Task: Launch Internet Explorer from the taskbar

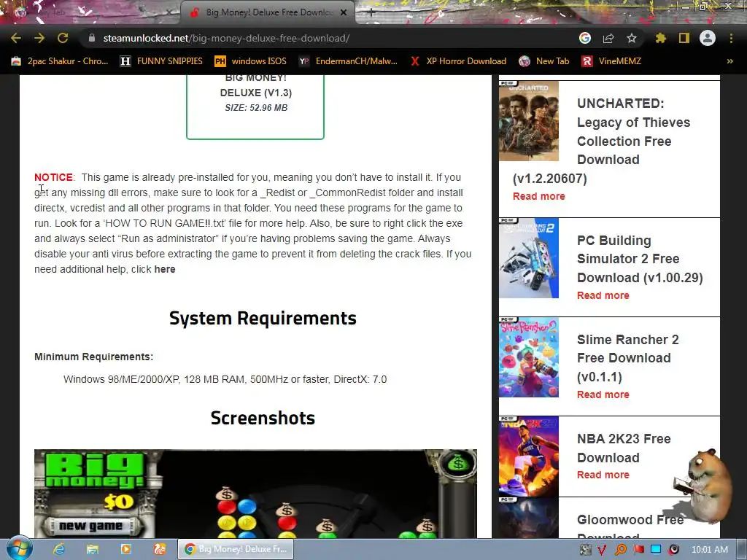Action: [x=59, y=549]
